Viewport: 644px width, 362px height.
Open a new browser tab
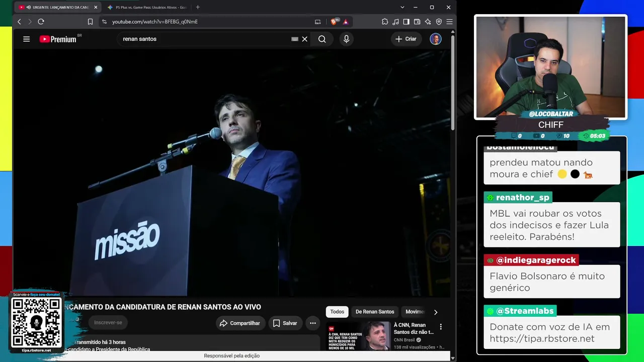198,7
